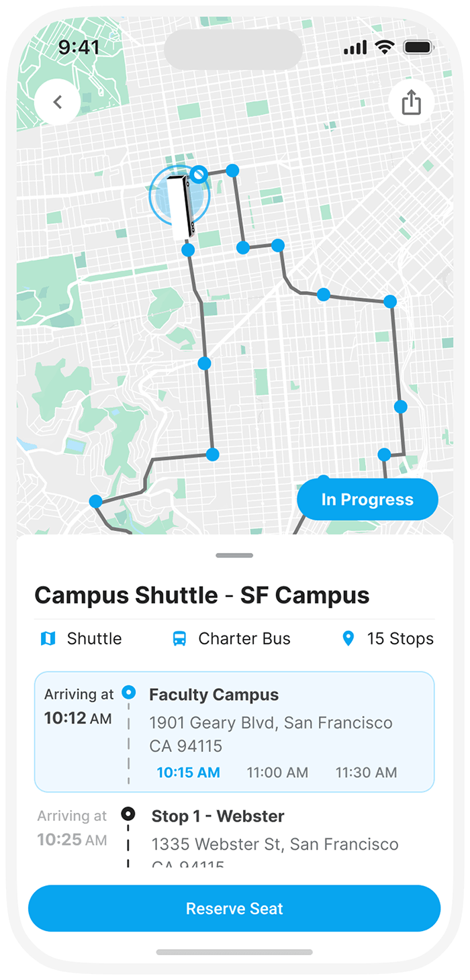Open the share sheet icon
470x980 pixels.
tap(412, 102)
